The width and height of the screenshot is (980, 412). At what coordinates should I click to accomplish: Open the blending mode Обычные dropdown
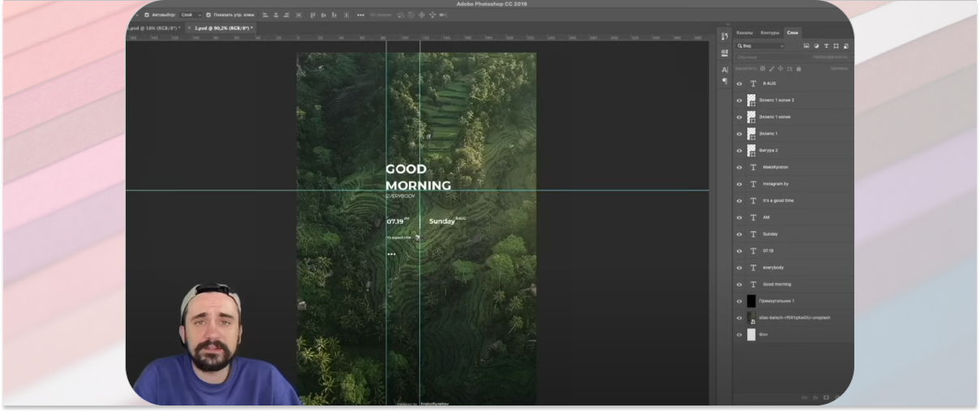771,58
